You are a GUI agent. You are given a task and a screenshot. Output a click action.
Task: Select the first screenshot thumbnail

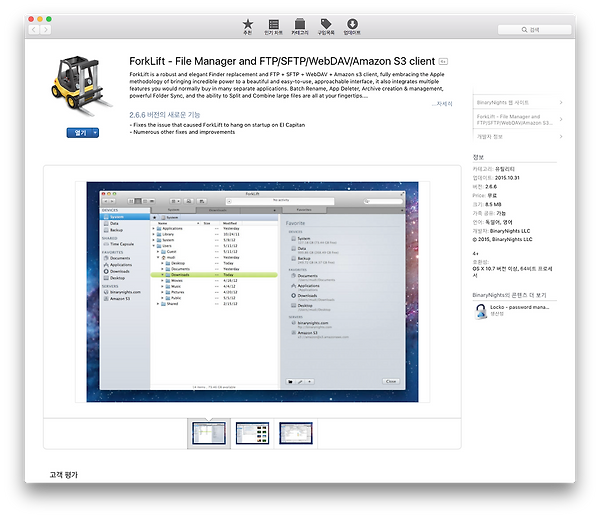[209, 433]
